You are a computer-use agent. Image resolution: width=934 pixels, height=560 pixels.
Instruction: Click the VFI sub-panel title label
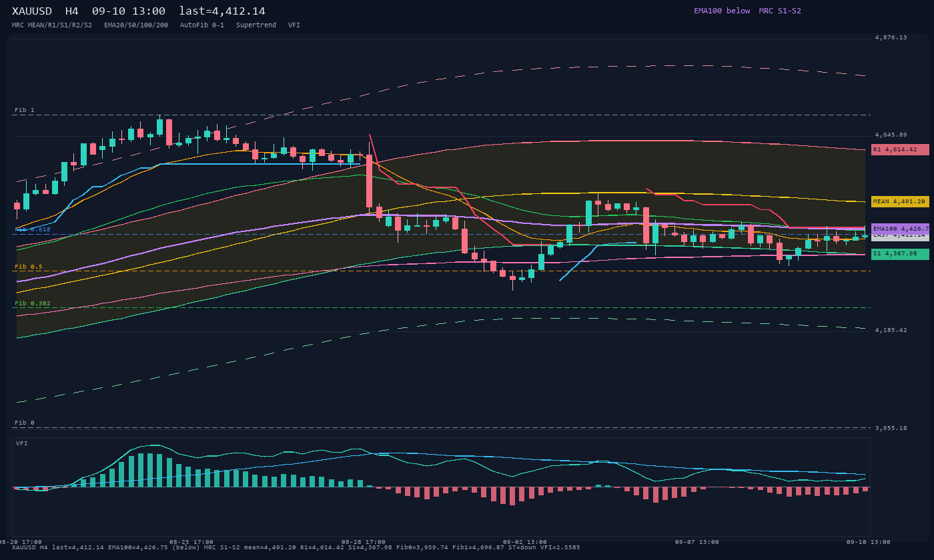(x=22, y=444)
